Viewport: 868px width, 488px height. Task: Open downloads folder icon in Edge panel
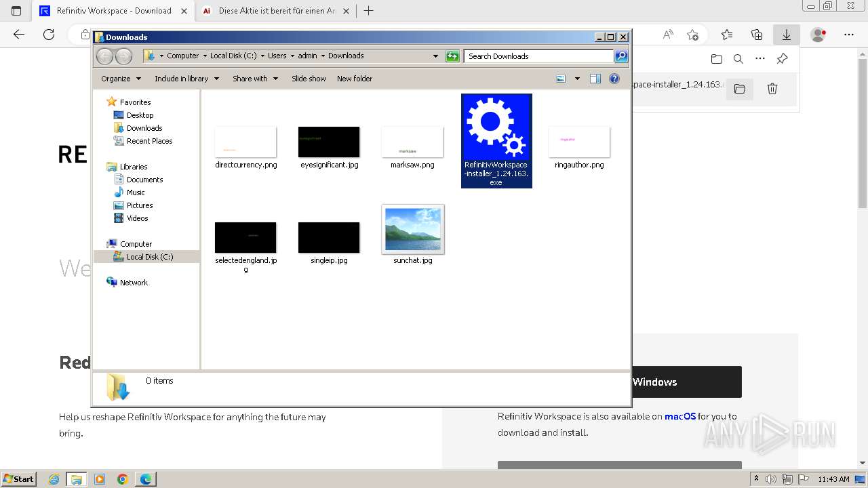[717, 59]
